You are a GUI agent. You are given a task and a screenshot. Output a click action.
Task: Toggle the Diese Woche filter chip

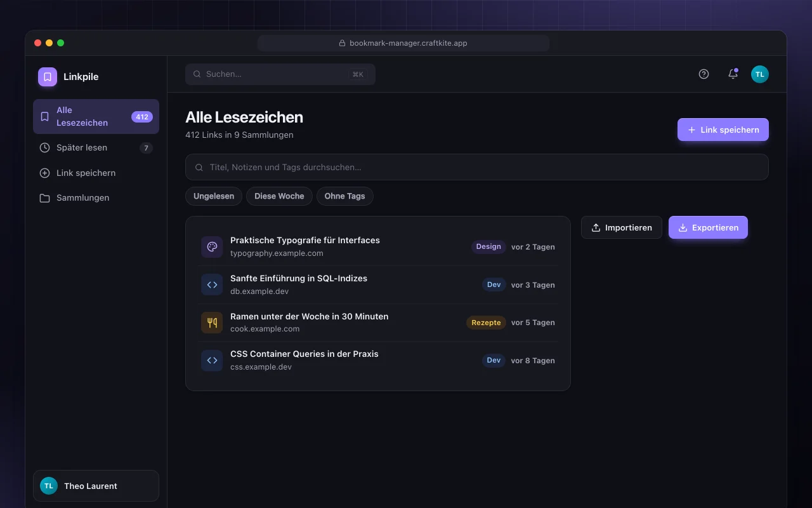[x=279, y=196]
